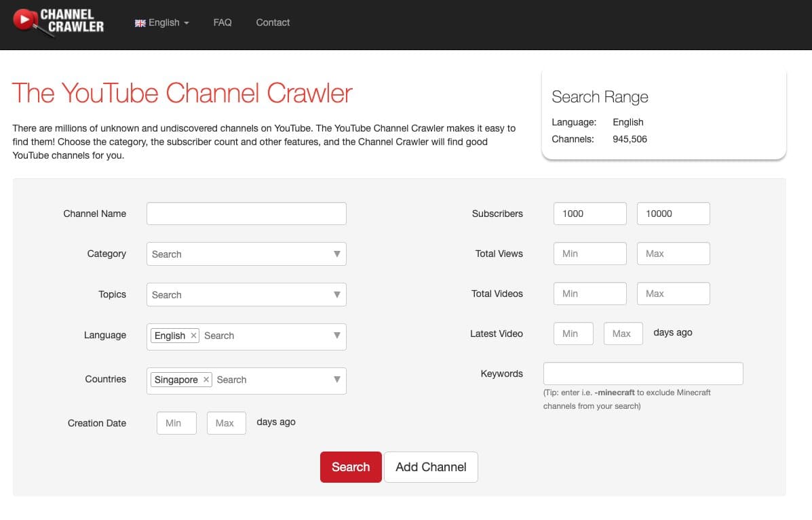The image size is (812, 520).
Task: Click the Subscribers maximum field
Action: point(673,214)
